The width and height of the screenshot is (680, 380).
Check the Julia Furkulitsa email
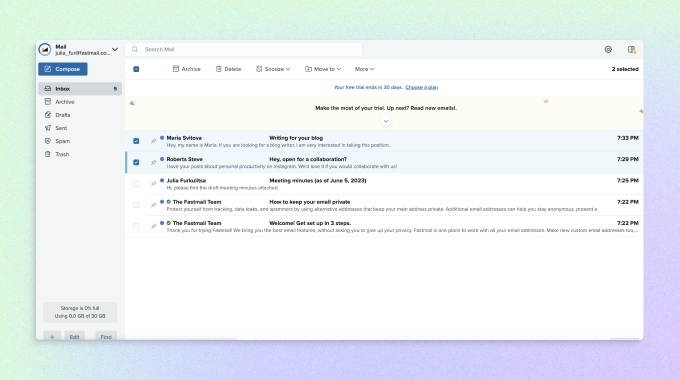(x=136, y=183)
